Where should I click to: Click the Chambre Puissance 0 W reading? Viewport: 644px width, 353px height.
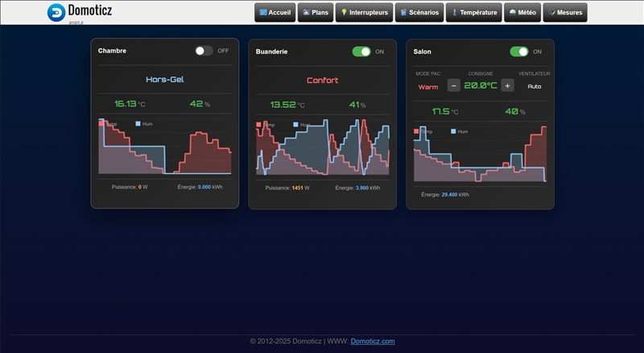[130, 187]
